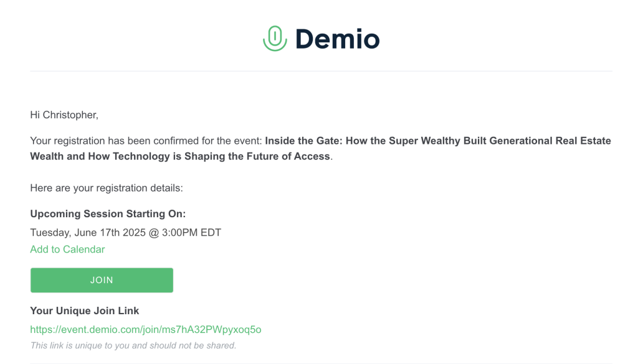The image size is (638, 364).
Task: Click the green JOIN button
Action: [x=102, y=281]
